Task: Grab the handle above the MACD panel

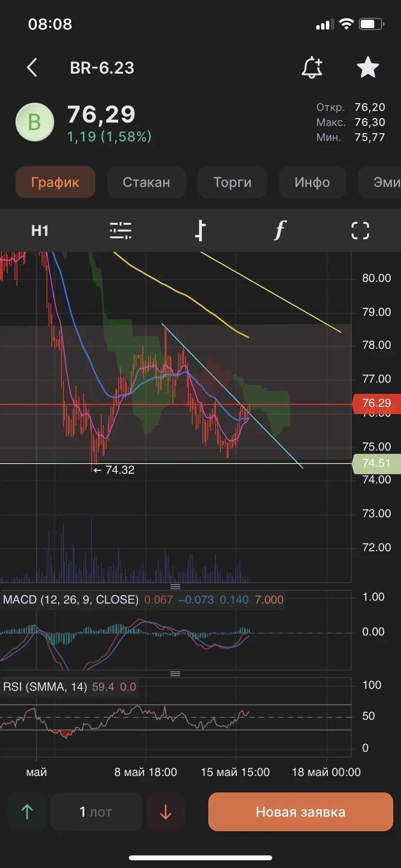Action: [x=175, y=587]
